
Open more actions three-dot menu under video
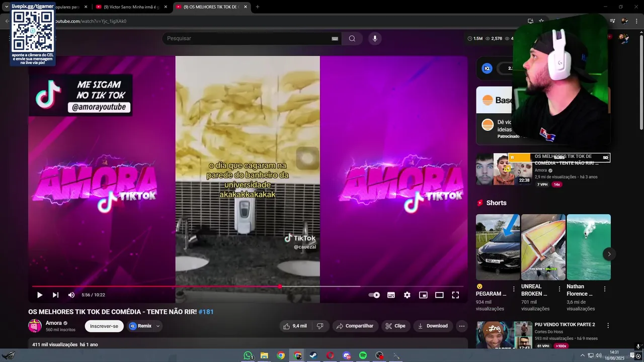[x=462, y=326]
